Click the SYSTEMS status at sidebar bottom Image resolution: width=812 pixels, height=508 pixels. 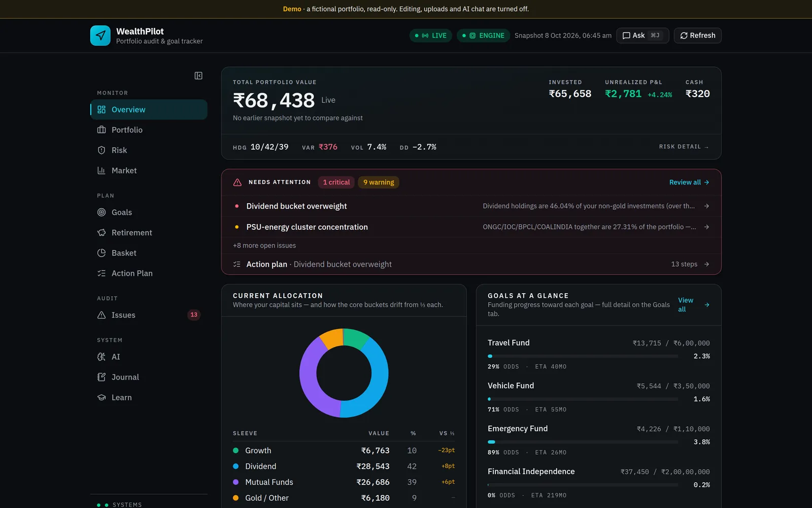pyautogui.click(x=119, y=504)
